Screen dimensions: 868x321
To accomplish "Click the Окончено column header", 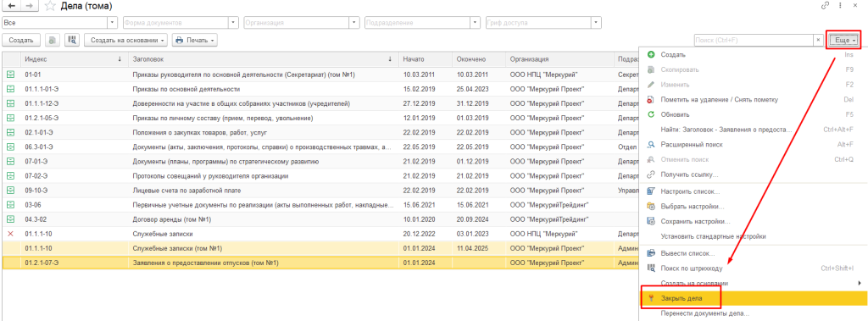I will (479, 59).
